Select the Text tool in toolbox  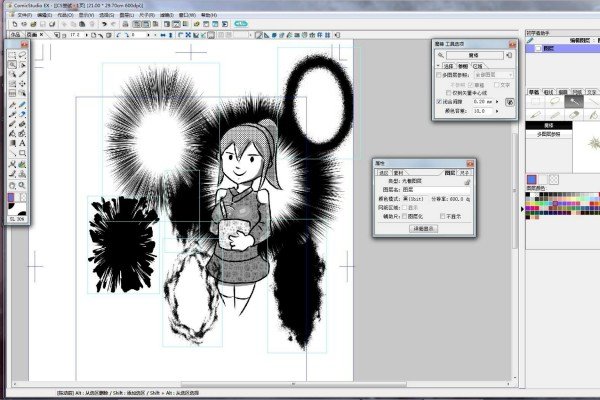pyautogui.click(x=22, y=143)
